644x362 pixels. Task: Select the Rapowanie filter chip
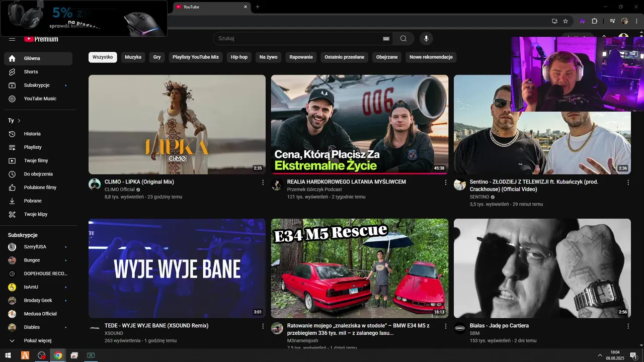(301, 57)
